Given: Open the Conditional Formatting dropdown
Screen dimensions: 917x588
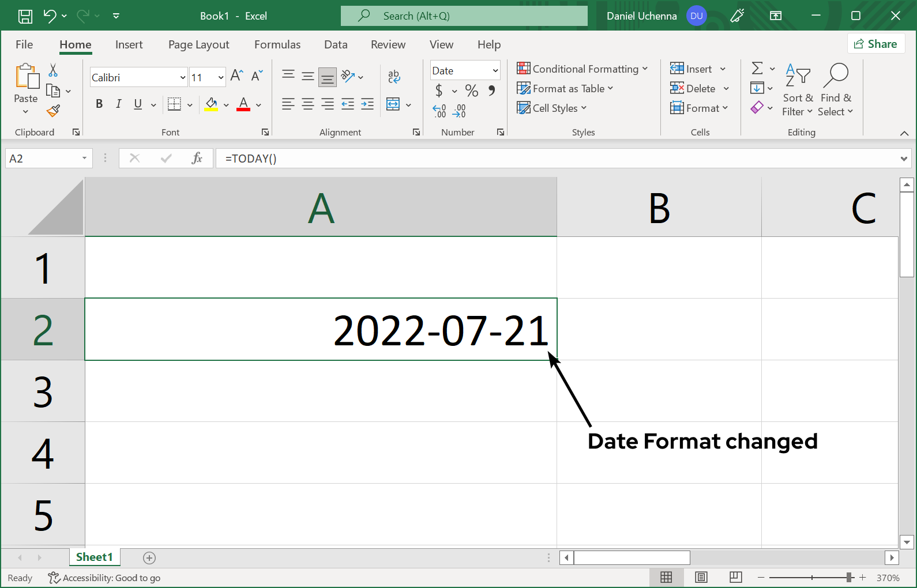Looking at the screenshot, I should tap(582, 69).
